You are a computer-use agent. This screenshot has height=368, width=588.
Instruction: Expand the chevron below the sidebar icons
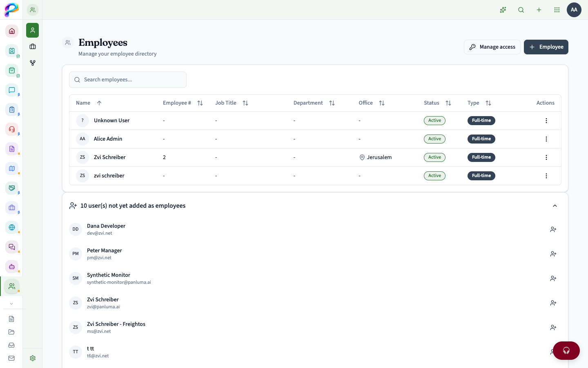click(x=11, y=303)
